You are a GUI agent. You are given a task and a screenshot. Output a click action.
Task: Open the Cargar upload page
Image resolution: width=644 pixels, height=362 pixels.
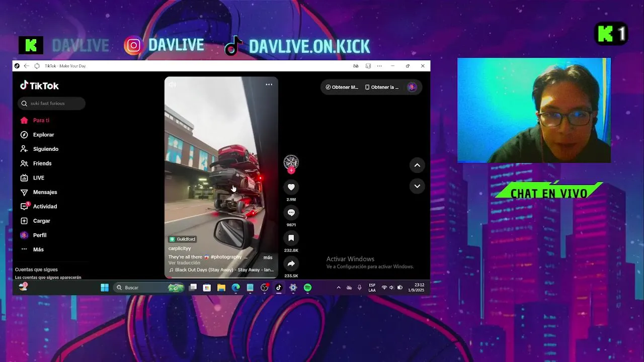[35, 221]
